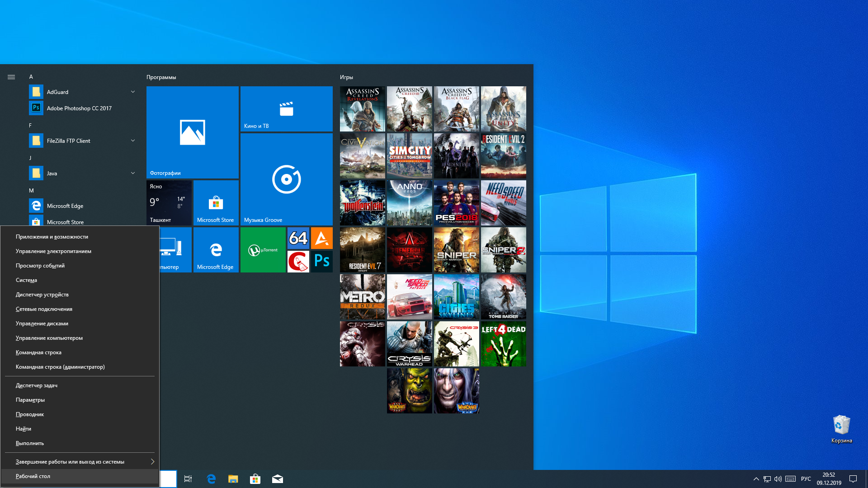This screenshot has height=488, width=868.
Task: Launch the Resident Evil 2 tile
Action: (504, 156)
